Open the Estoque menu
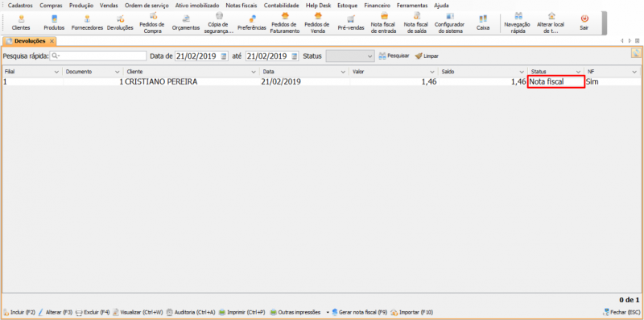Viewport: 644px width, 320px height. pyautogui.click(x=347, y=6)
